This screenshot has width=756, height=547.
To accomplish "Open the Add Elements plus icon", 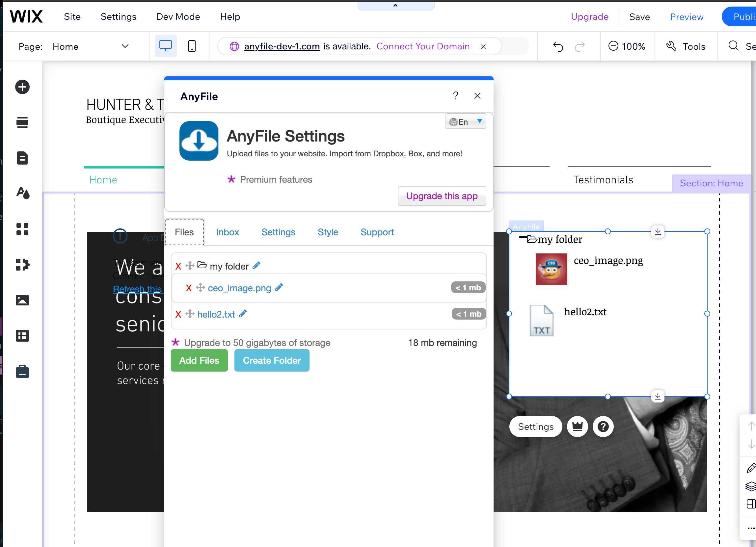I will tap(22, 87).
